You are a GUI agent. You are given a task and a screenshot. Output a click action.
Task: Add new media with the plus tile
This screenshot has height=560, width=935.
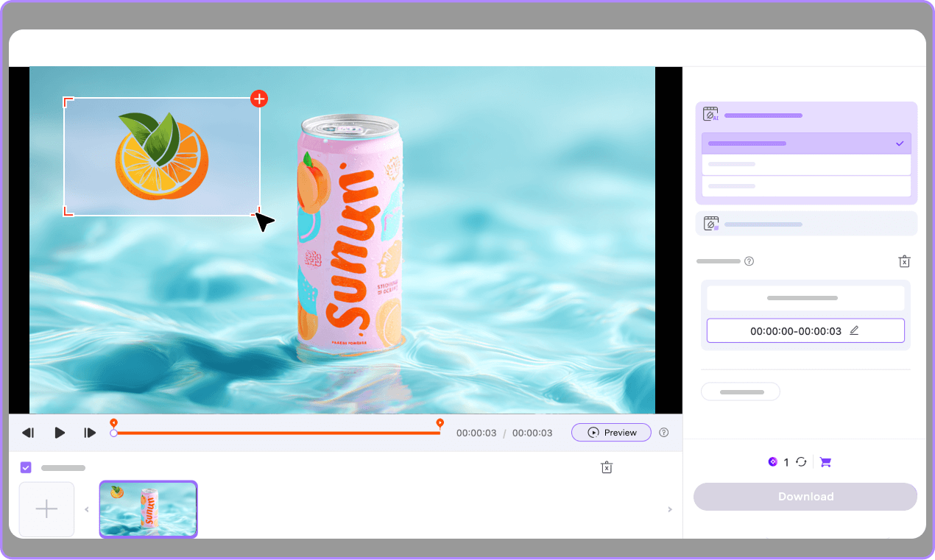(46, 509)
